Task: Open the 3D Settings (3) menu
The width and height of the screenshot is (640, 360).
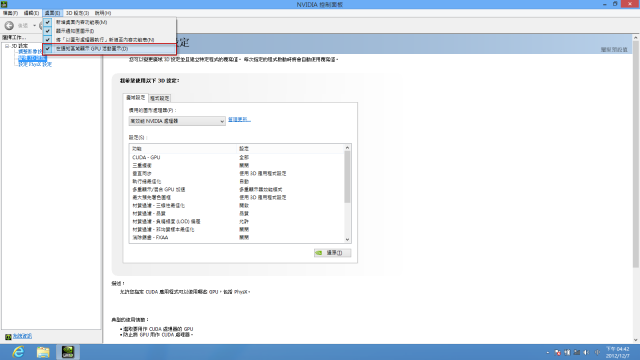Action: (x=77, y=13)
